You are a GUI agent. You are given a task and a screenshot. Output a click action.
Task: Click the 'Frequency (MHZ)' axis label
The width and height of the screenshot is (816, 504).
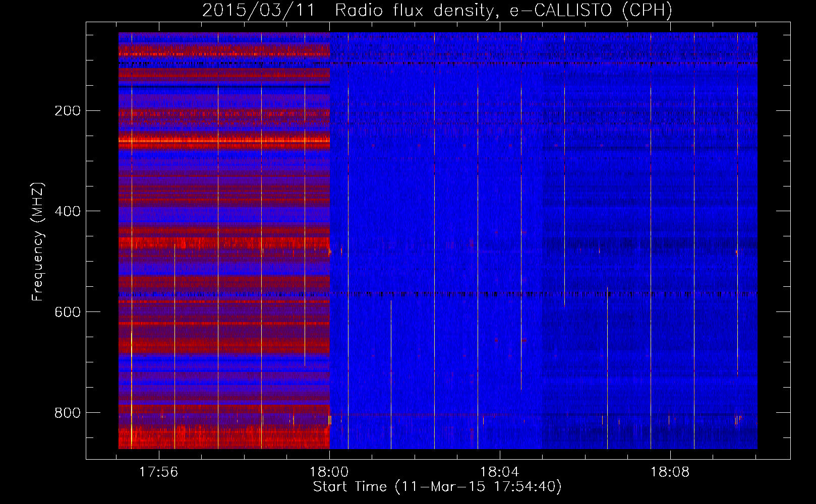point(38,241)
